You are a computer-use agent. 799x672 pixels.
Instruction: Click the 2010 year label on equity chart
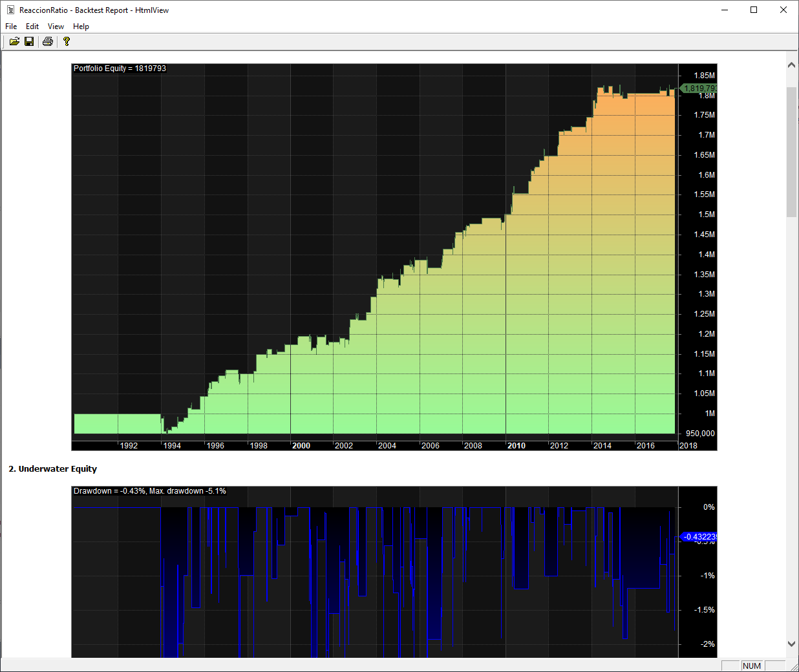(517, 446)
